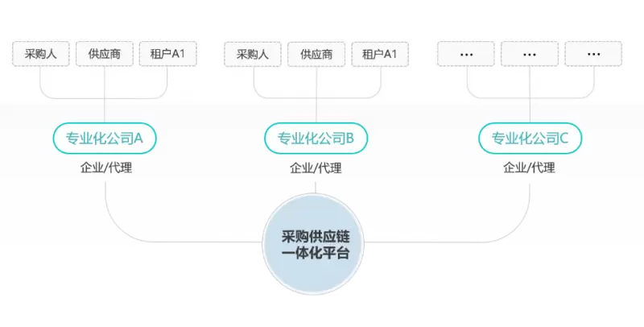Click the leftmost ellipsis box above 专业化公司C
644x327 pixels.
[x=466, y=54]
